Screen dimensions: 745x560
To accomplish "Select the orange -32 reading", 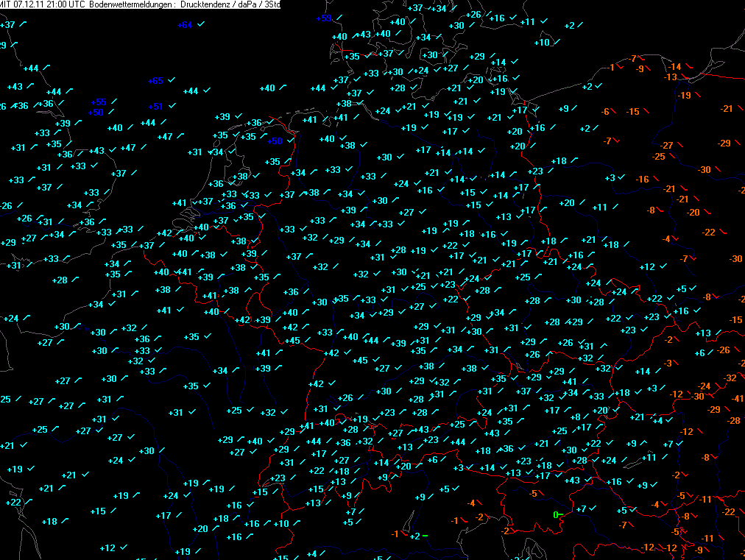I will coord(730,378).
